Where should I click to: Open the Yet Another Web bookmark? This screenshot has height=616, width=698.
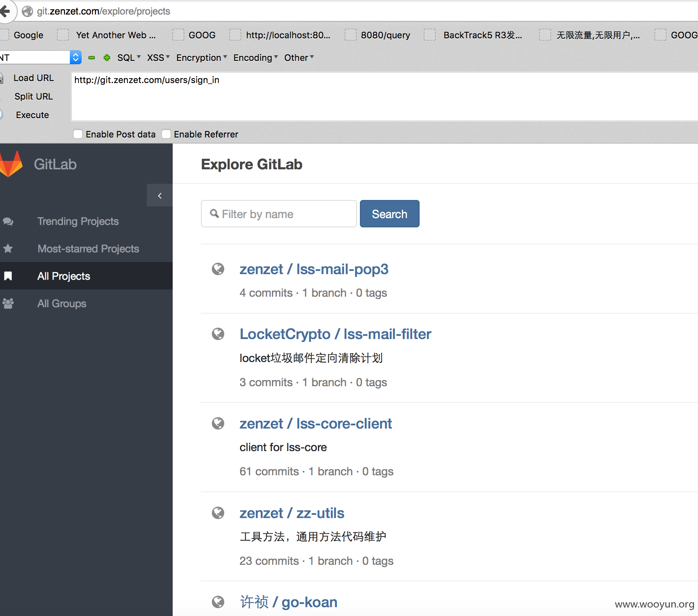107,35
